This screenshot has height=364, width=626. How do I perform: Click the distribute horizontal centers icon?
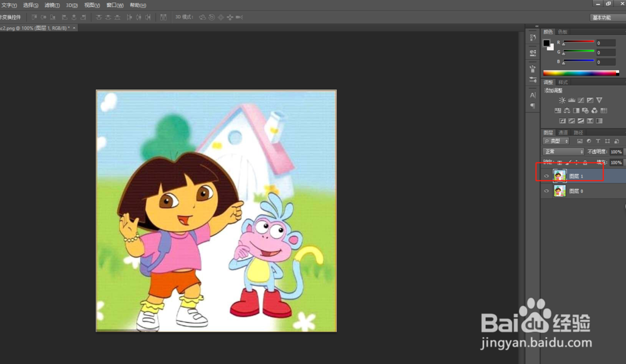click(138, 17)
